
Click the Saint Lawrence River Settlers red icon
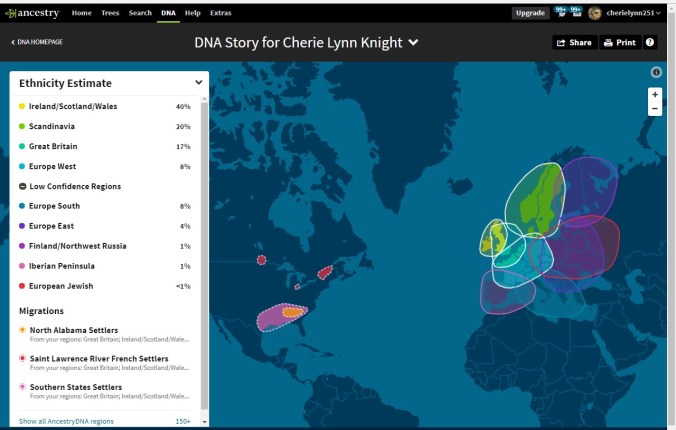pyautogui.click(x=22, y=358)
